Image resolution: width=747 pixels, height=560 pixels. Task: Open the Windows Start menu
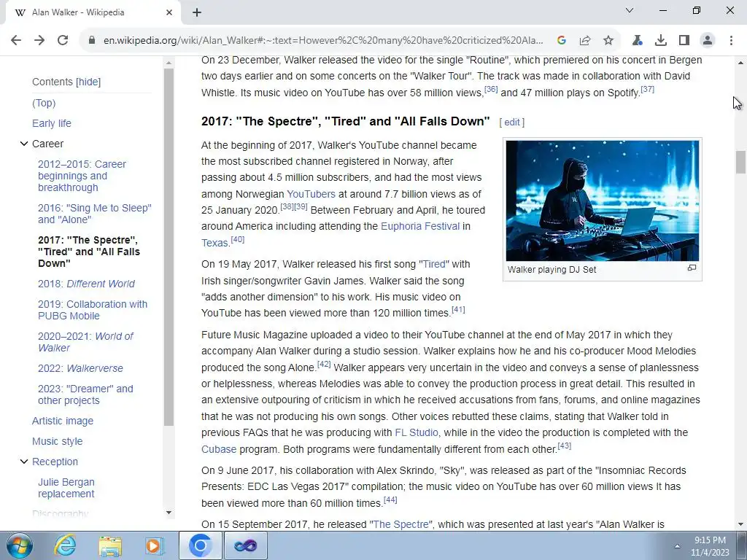[x=20, y=545]
